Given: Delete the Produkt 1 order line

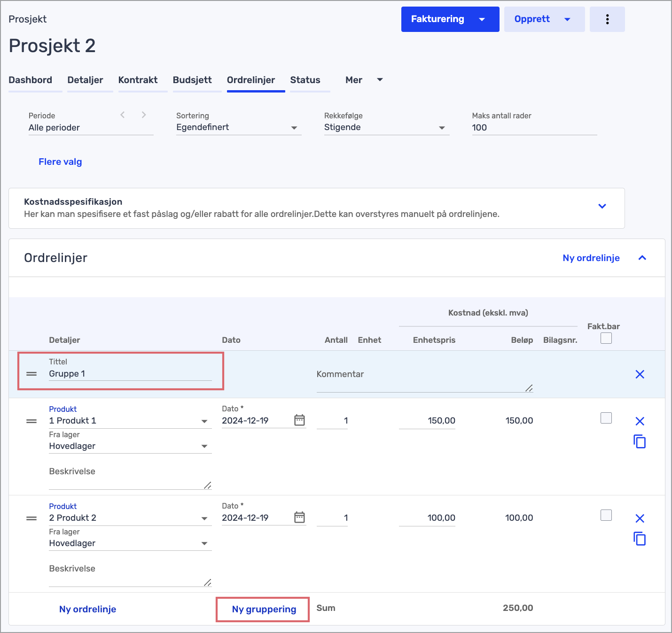Looking at the screenshot, I should click(640, 421).
